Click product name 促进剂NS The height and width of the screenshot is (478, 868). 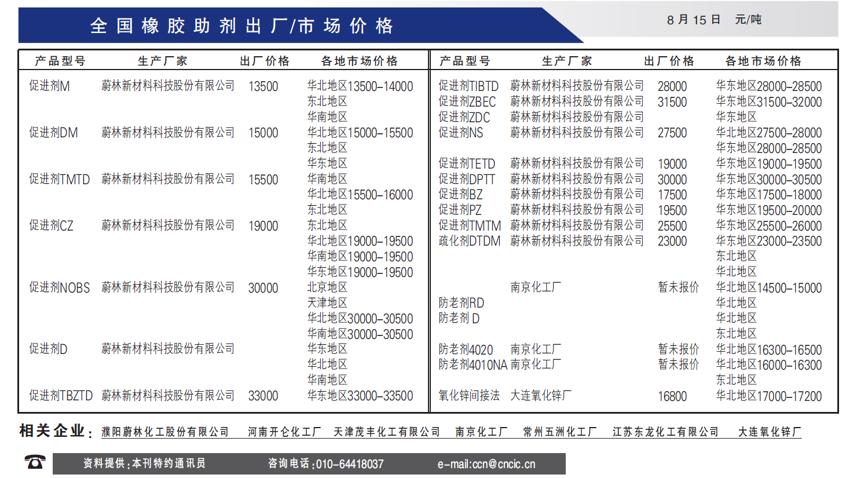point(461,133)
